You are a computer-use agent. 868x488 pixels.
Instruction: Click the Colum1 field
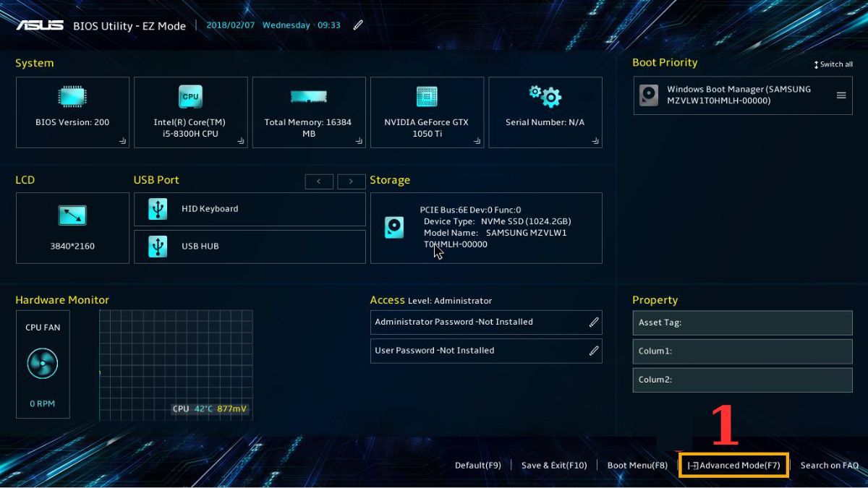[742, 351]
